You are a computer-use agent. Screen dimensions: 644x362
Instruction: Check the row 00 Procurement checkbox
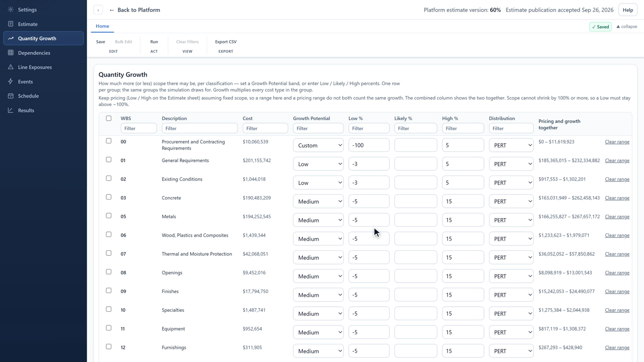(x=109, y=141)
